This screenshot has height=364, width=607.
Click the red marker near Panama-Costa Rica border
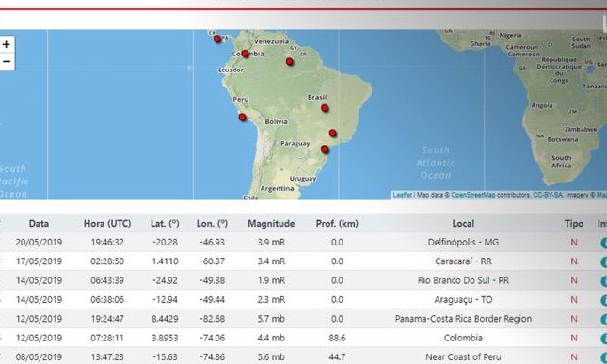[217, 39]
